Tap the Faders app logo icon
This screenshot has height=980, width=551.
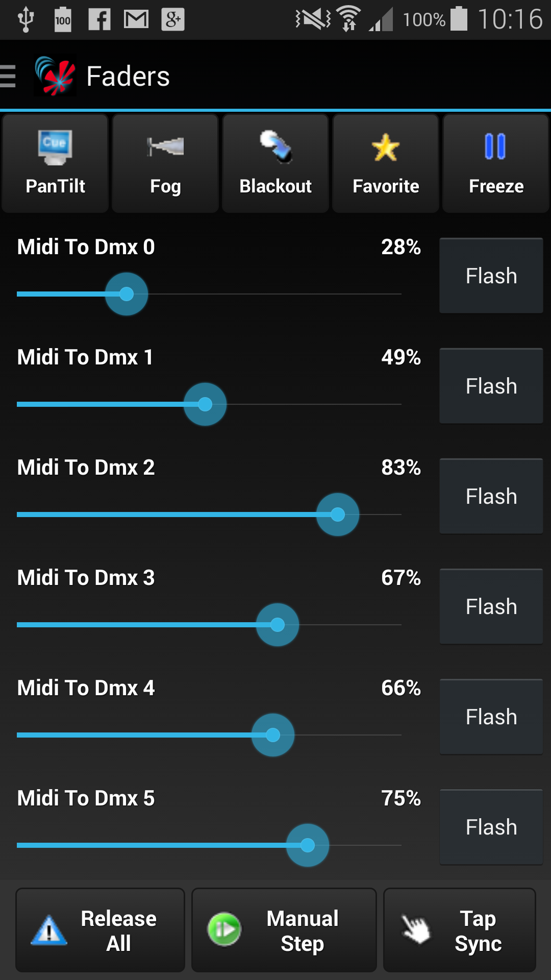click(55, 77)
